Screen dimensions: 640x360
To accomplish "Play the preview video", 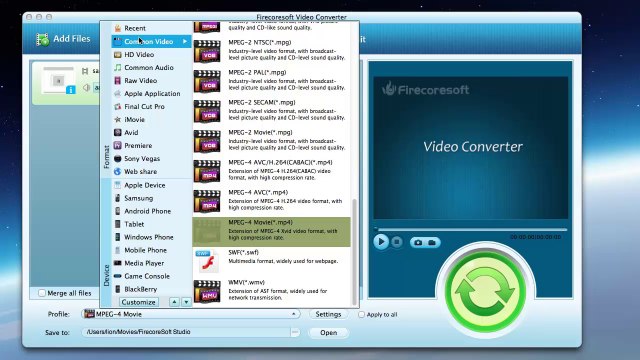I will tap(381, 242).
